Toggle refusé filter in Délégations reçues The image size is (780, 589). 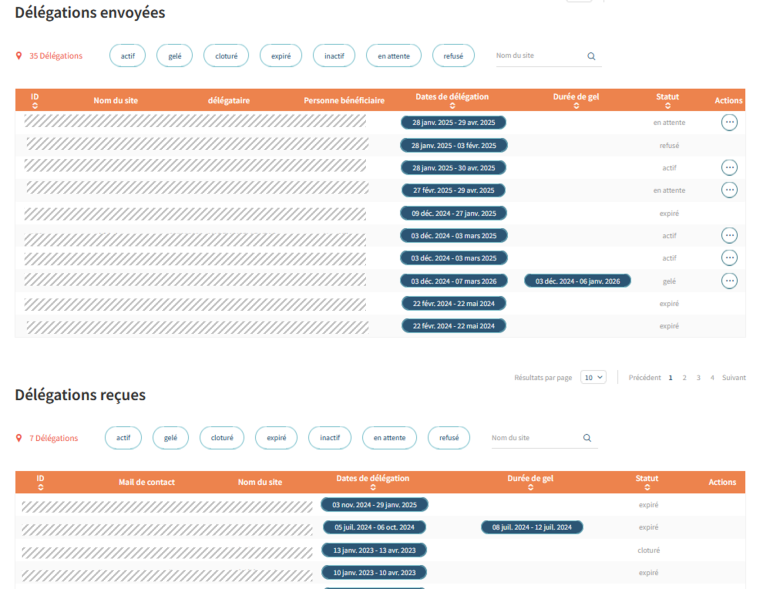(x=449, y=438)
